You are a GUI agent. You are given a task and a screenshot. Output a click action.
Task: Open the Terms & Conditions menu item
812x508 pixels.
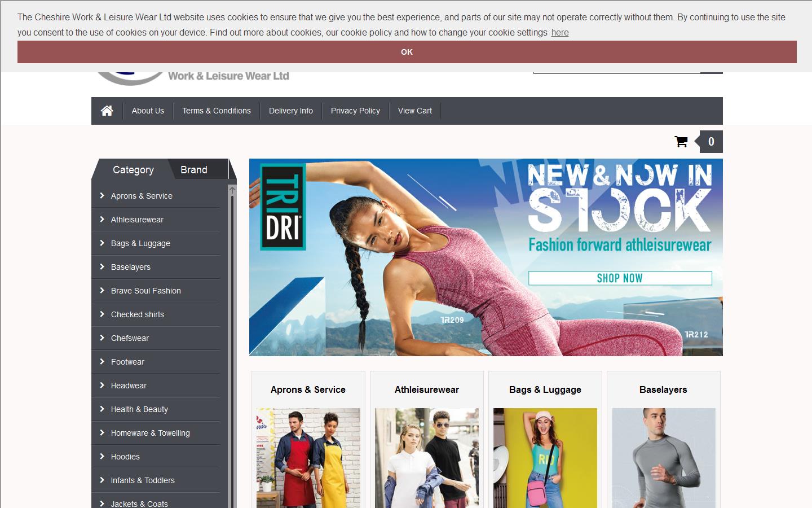point(216,111)
